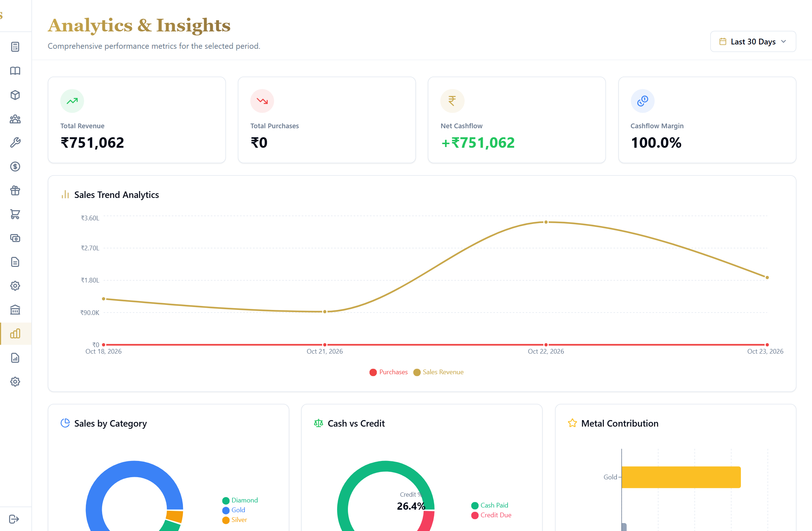This screenshot has height=531, width=812.
Task: Open the customers group sidebar icon
Action: pyautogui.click(x=15, y=119)
